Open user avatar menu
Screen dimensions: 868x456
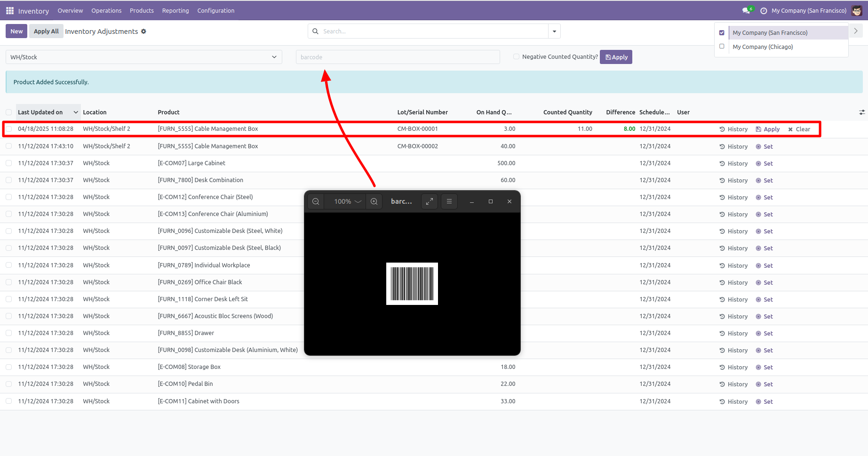click(857, 10)
